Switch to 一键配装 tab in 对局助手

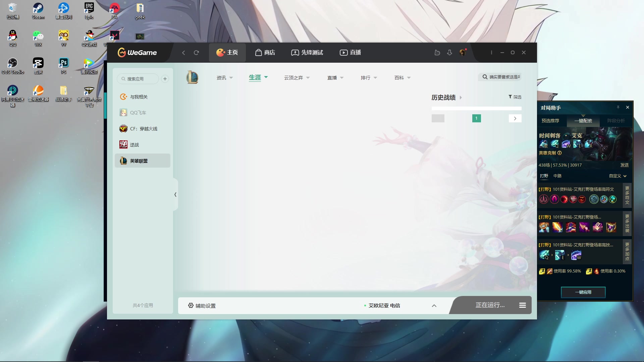583,121
